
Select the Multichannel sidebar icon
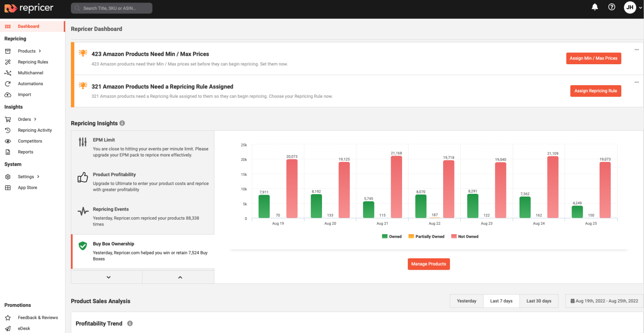pos(8,73)
